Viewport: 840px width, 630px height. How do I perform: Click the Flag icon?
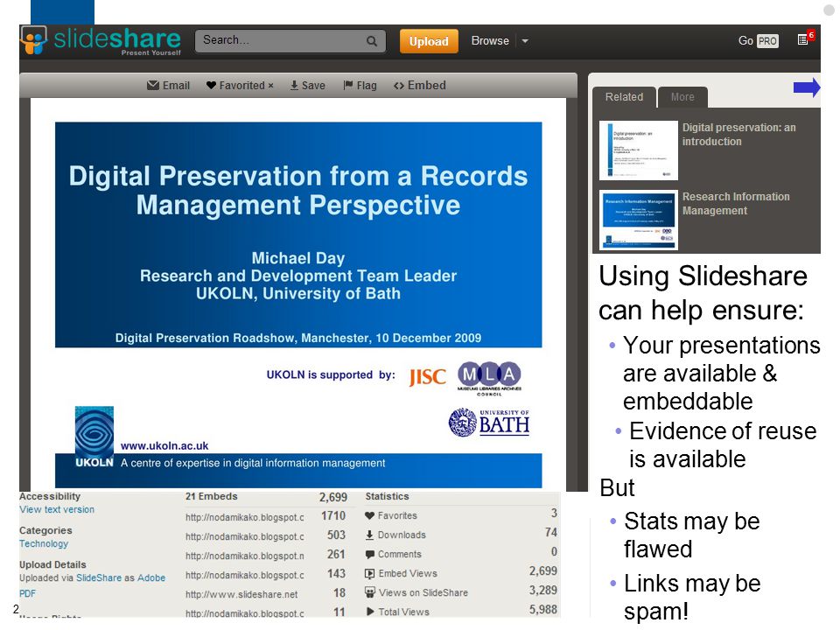(x=348, y=85)
